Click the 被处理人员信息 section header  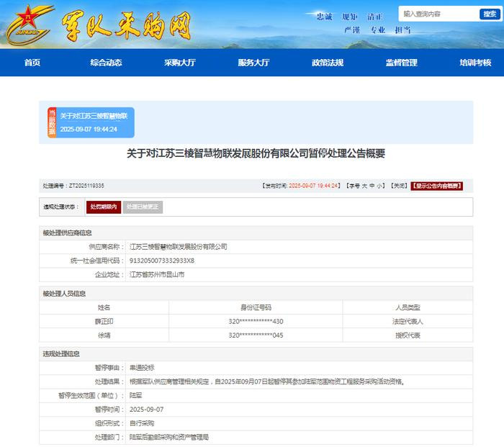[x=64, y=294]
